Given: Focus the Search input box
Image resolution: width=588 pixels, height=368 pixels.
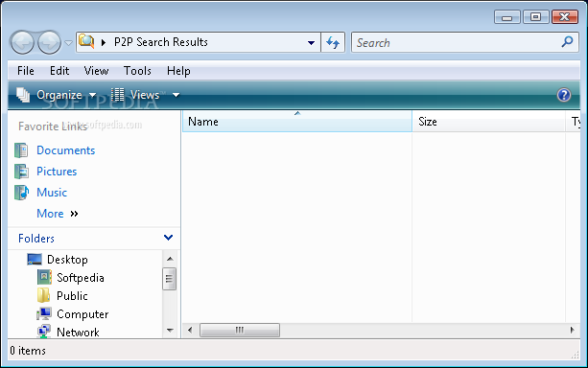Looking at the screenshot, I should click(465, 42).
